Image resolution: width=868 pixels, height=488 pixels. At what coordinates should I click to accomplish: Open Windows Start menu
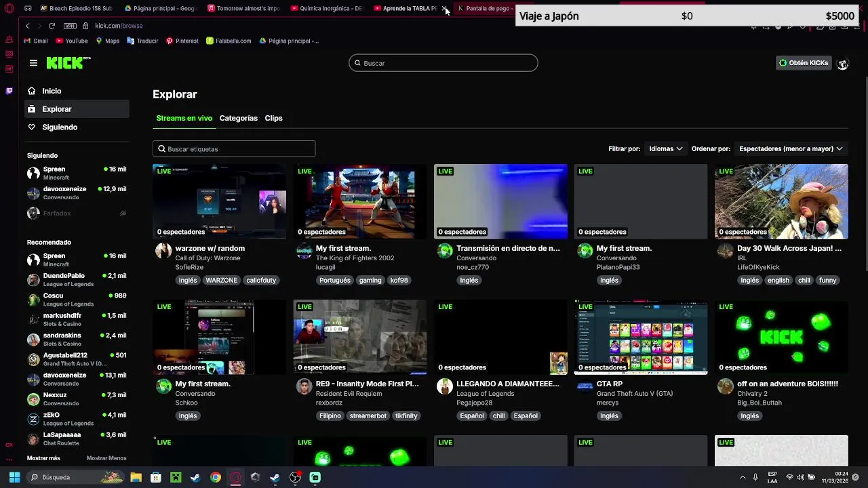point(14,477)
